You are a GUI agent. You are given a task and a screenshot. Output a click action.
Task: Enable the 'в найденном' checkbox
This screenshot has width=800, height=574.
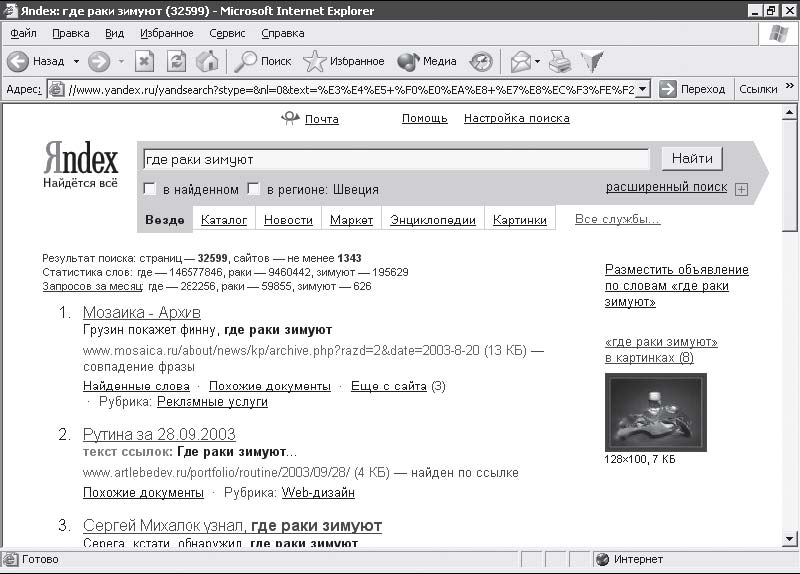point(150,189)
